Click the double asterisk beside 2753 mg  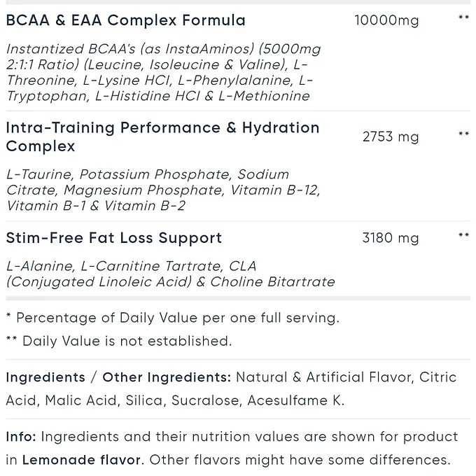463,134
